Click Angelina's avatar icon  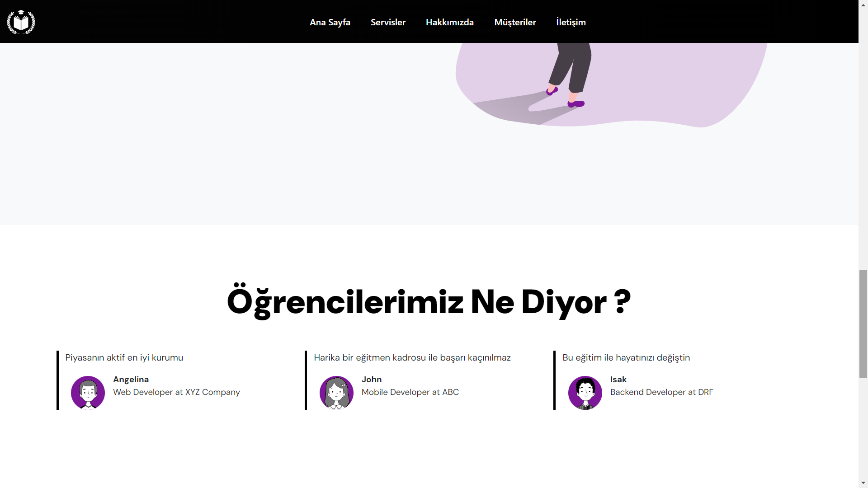pos(88,393)
